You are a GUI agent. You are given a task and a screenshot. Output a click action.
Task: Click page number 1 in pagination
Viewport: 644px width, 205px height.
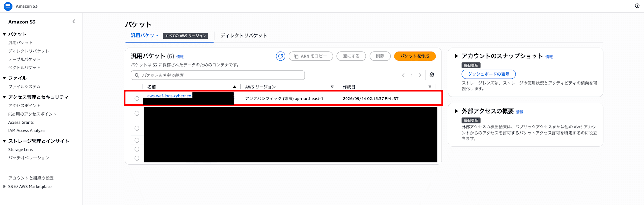[412, 75]
